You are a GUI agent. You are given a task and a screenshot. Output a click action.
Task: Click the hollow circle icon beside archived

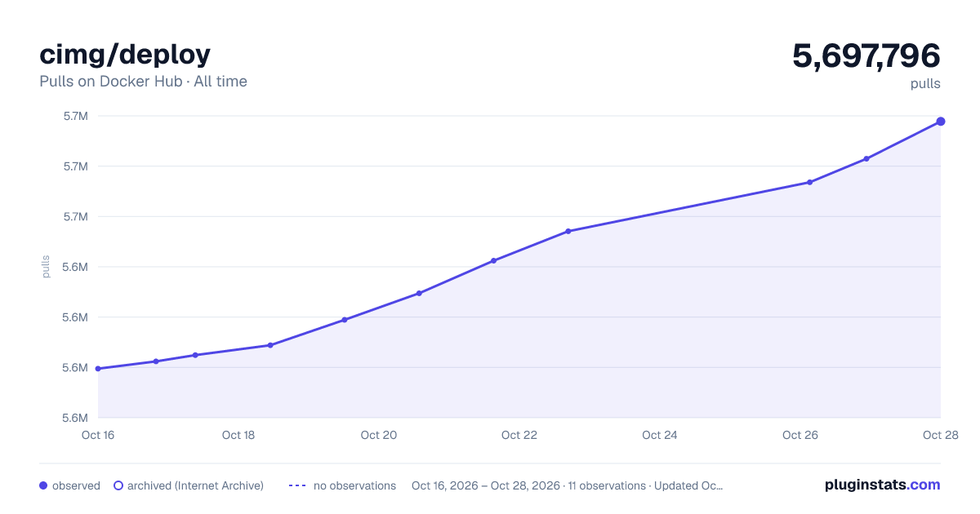pos(118,485)
